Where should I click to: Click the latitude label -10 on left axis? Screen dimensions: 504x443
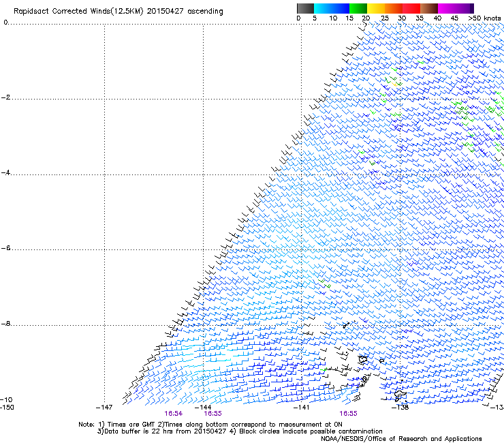[6, 399]
